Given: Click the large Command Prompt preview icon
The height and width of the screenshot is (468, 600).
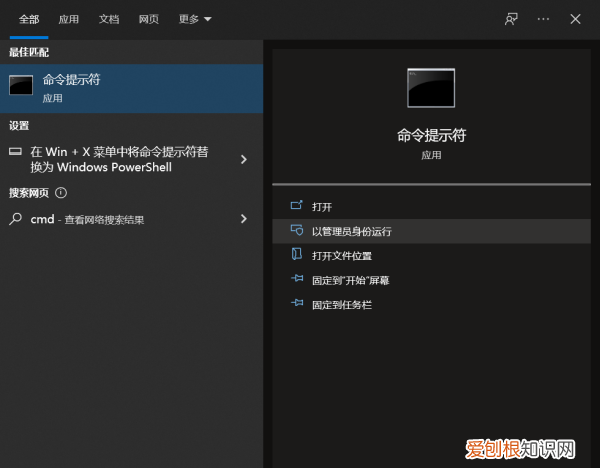Looking at the screenshot, I should point(431,88).
